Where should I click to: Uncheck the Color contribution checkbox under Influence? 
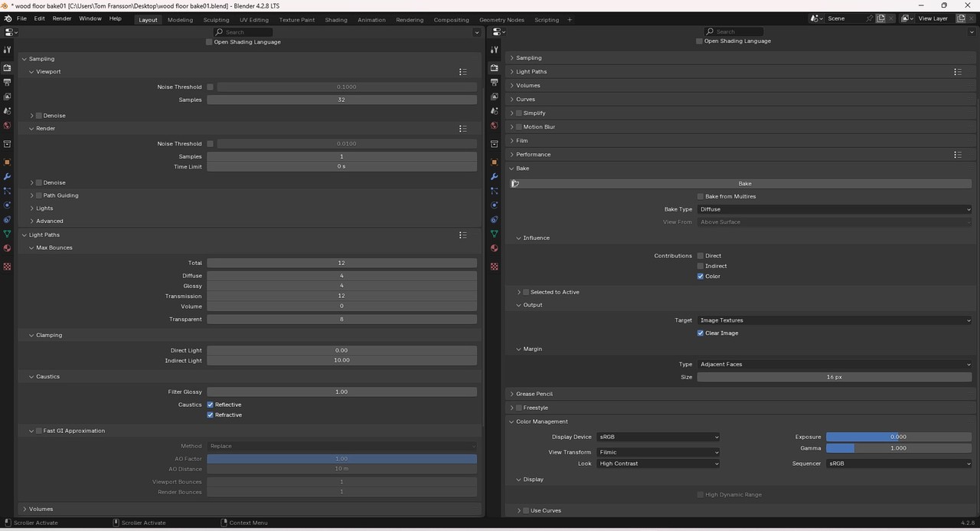tap(700, 276)
